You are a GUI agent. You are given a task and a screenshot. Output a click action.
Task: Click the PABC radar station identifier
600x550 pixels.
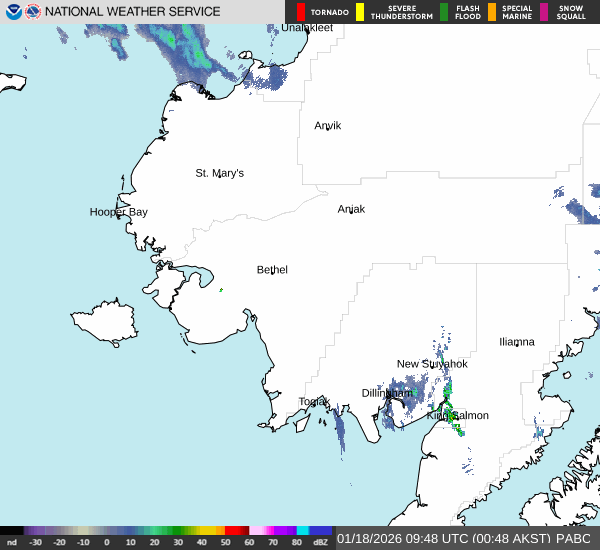(x=575, y=538)
